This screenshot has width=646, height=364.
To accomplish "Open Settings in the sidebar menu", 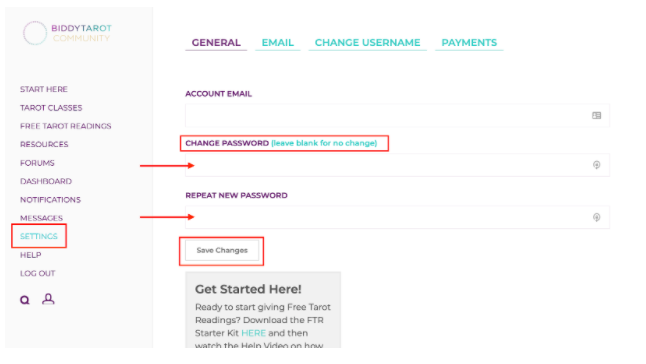I will pos(39,236).
